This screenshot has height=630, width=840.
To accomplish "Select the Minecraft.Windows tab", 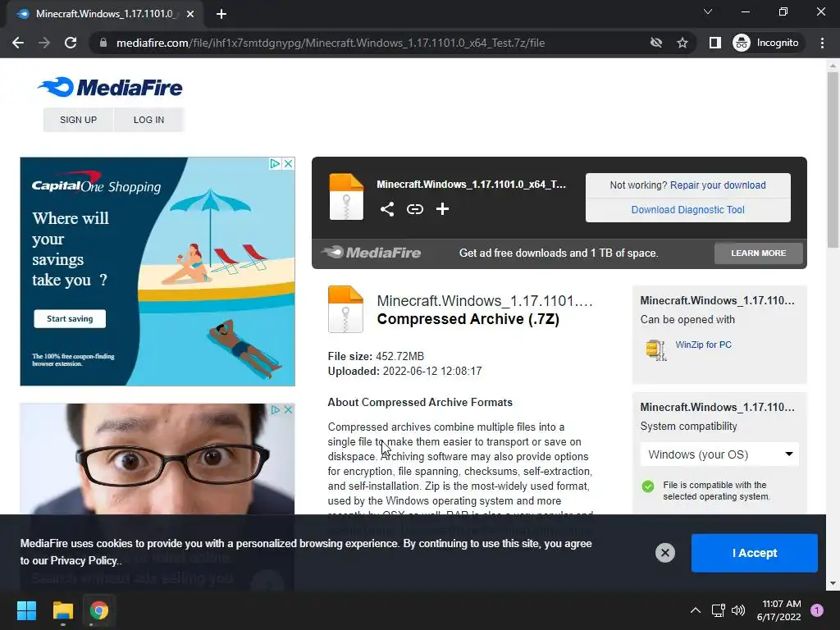I will pyautogui.click(x=104, y=14).
